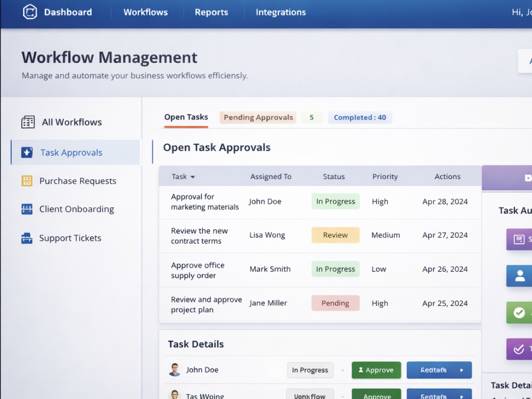Click the green checkmark icon button at right
Image resolution: width=532 pixels, height=399 pixels.
[519, 312]
